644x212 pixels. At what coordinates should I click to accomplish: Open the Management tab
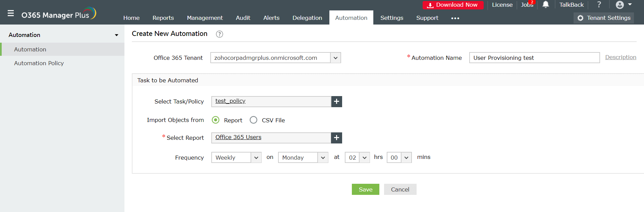point(205,18)
